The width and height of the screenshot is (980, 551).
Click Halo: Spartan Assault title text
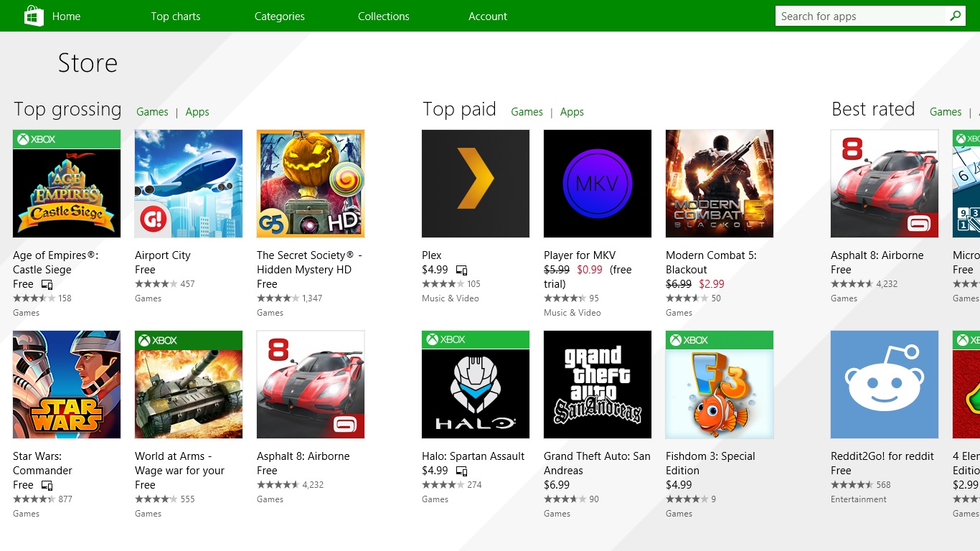[x=473, y=456]
